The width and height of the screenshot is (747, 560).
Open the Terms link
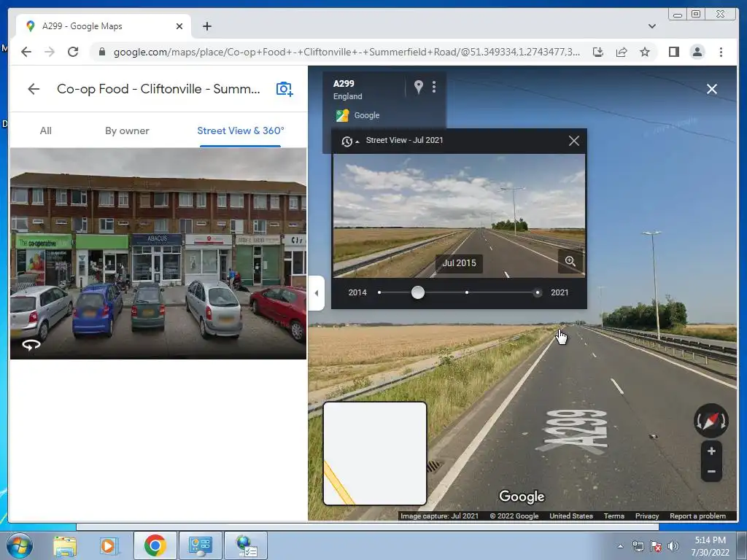614,516
